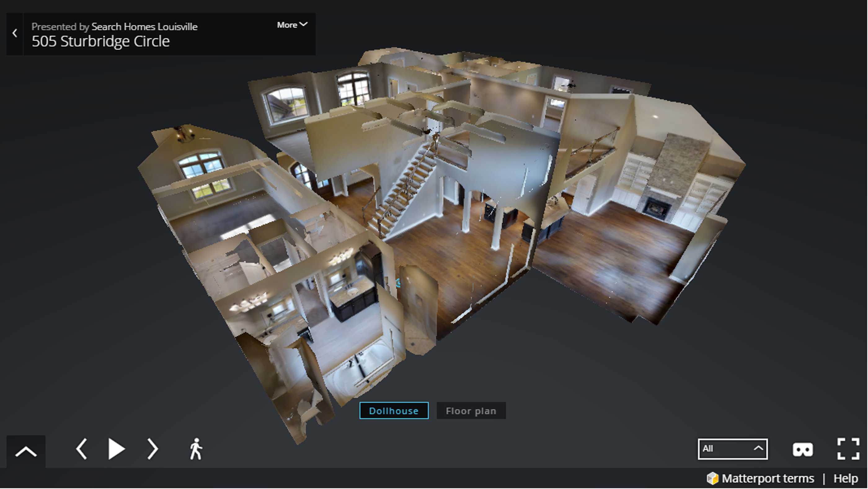
Task: Go to next tour highlight
Action: [153, 449]
